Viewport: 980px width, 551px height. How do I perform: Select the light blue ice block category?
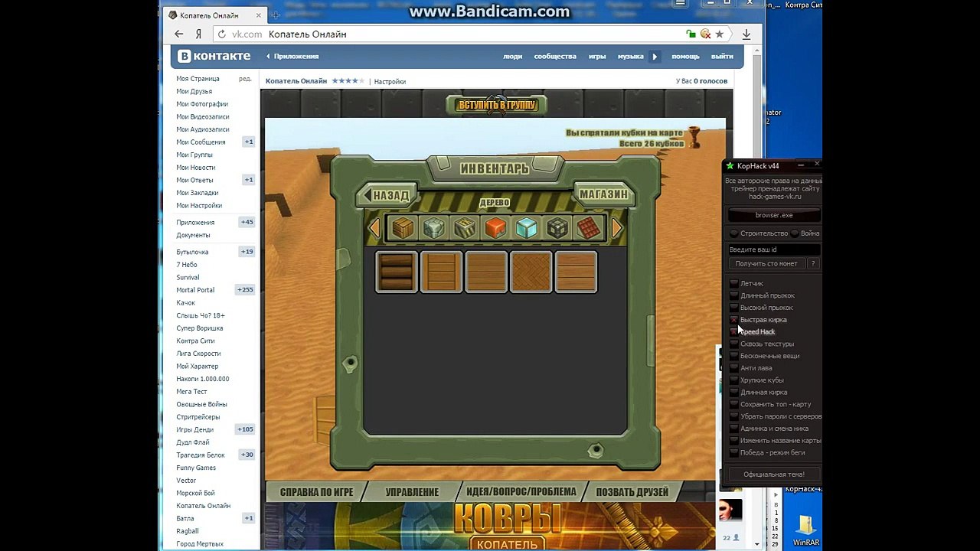[x=527, y=227]
